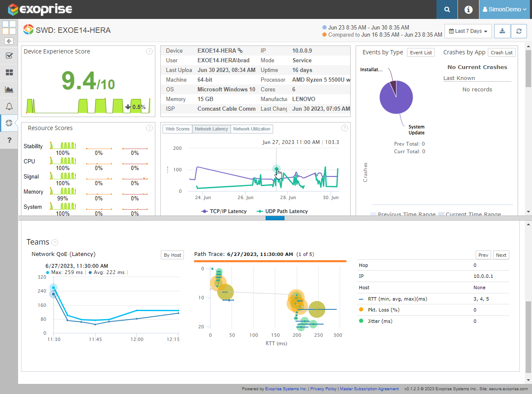Open the sidebar help question mark icon
The image size is (532, 394).
pos(9,140)
